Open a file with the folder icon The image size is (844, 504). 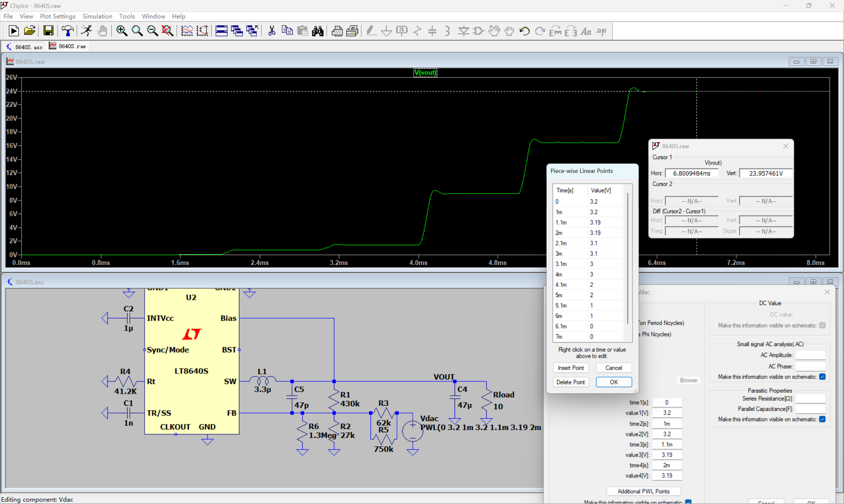[x=30, y=31]
